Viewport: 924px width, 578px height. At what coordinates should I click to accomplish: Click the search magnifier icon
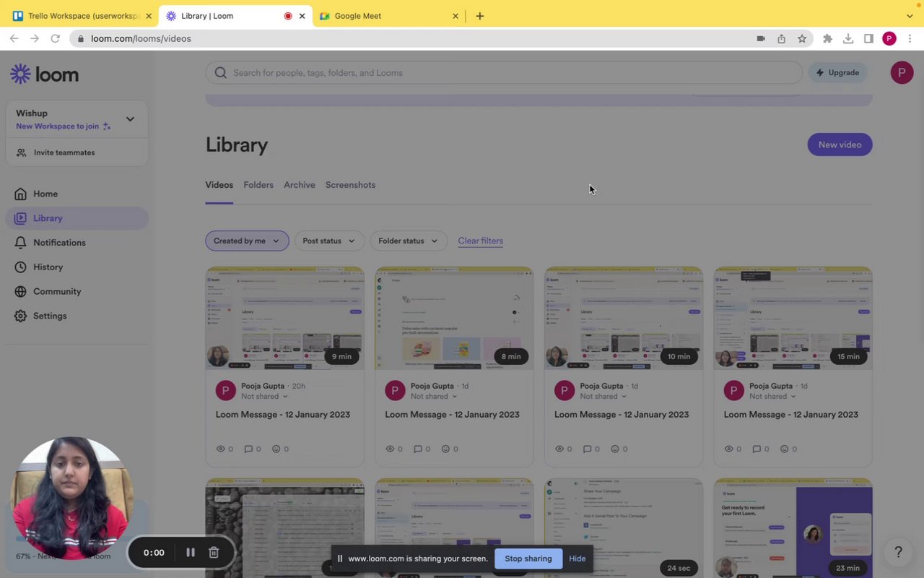click(x=221, y=72)
